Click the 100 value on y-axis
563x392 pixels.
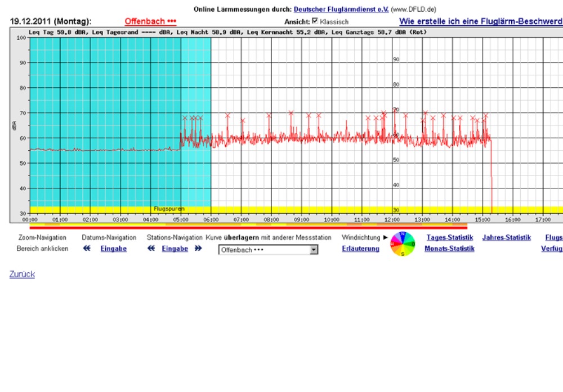click(x=21, y=38)
